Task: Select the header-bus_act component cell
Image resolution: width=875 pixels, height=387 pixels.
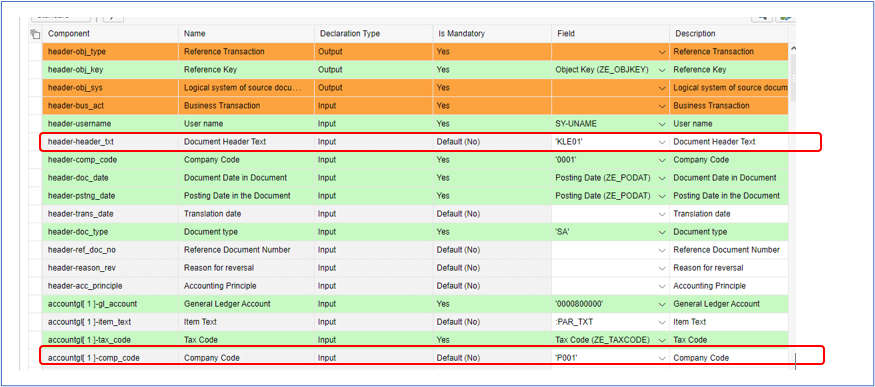Action: [110, 105]
